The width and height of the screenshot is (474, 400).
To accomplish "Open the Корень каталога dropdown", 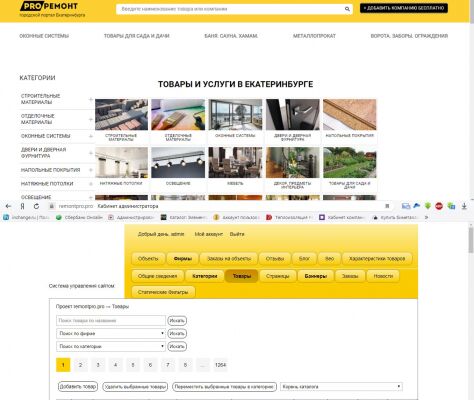I will (x=341, y=387).
